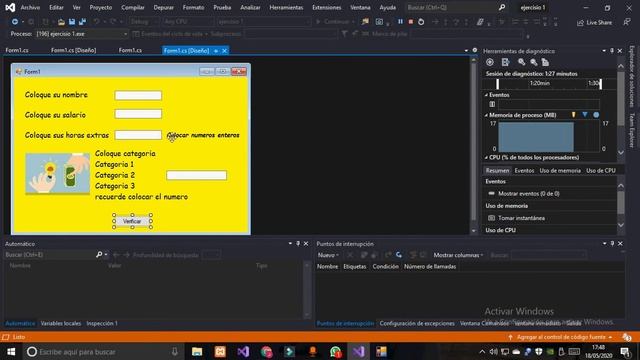Image resolution: width=640 pixels, height=360 pixels.
Task: Click the WhatsApp taskbar icon
Action: (x=336, y=352)
